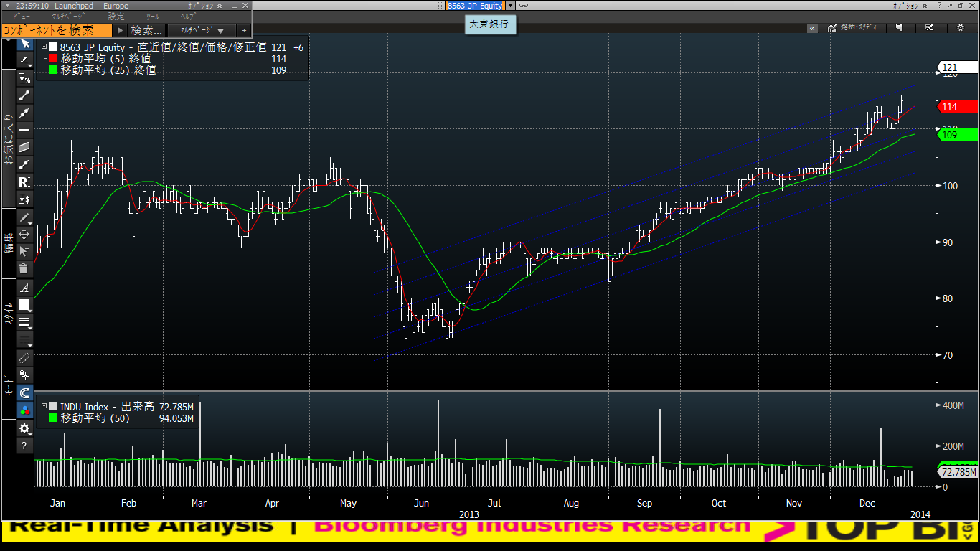Click the red 5-period moving average swatch
980x551 pixels.
[x=52, y=59]
